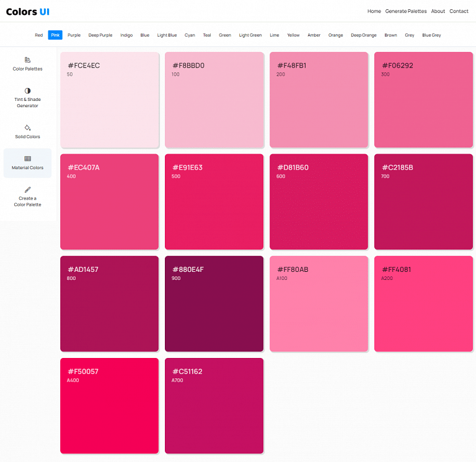This screenshot has height=462, width=476.
Task: Select the #880E4F pink 900 swatch
Action: point(214,303)
